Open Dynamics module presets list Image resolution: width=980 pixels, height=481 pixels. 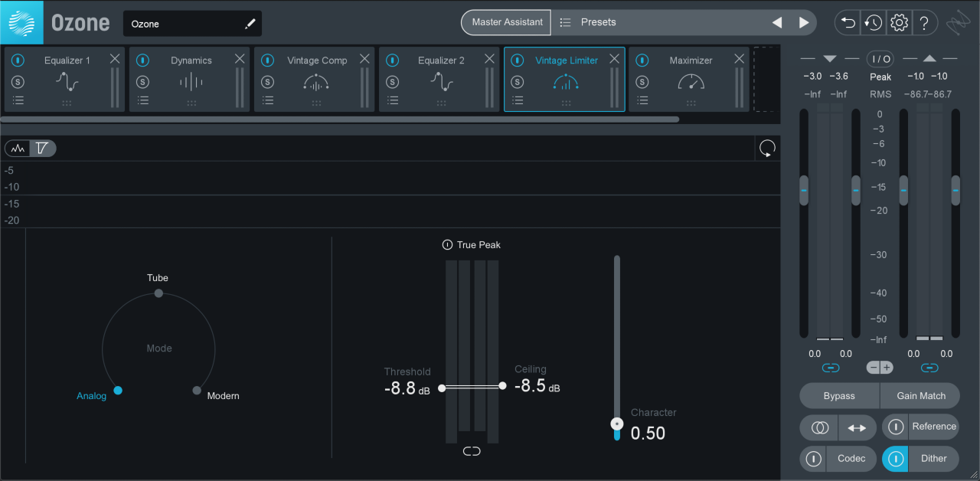pos(143,100)
